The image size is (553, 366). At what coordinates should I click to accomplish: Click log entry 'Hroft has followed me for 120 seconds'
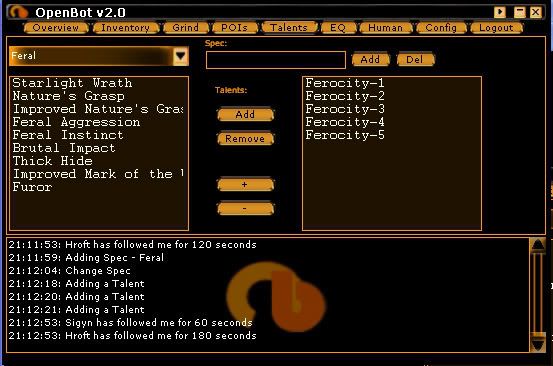pyautogui.click(x=132, y=245)
